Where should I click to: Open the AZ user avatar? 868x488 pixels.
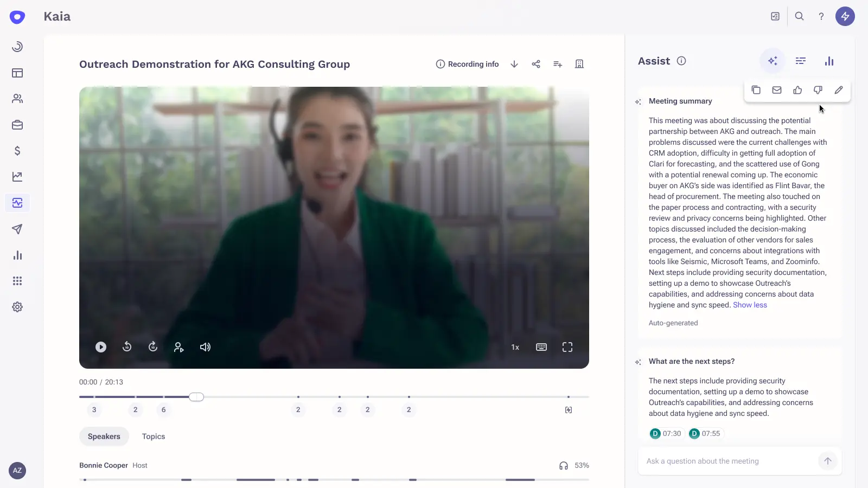[x=17, y=471]
